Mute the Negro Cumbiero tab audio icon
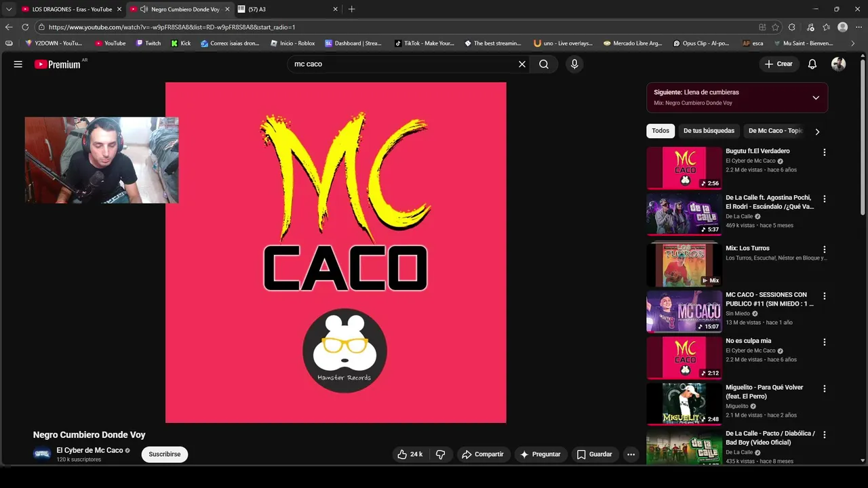868x488 pixels. (144, 9)
